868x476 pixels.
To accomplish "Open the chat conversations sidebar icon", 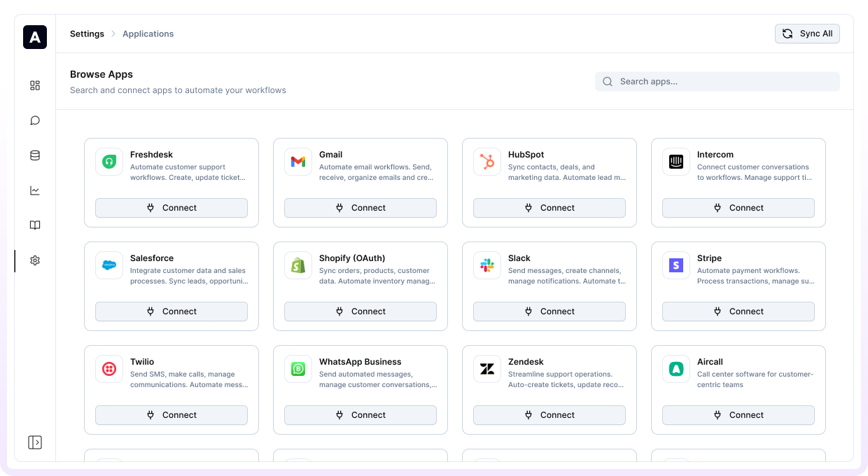I will click(x=35, y=120).
